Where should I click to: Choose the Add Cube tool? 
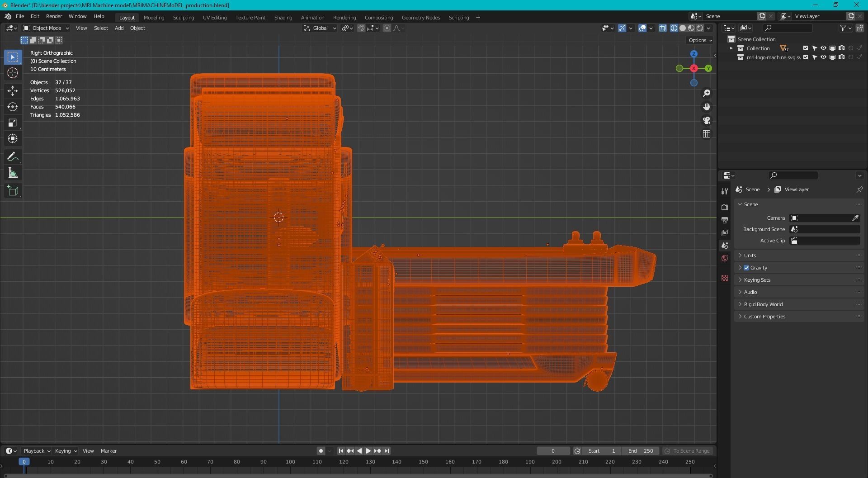pos(13,191)
